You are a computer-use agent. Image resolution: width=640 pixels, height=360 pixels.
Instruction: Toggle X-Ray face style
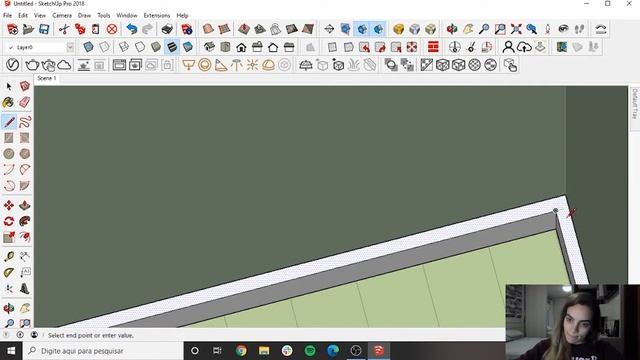pos(89,47)
